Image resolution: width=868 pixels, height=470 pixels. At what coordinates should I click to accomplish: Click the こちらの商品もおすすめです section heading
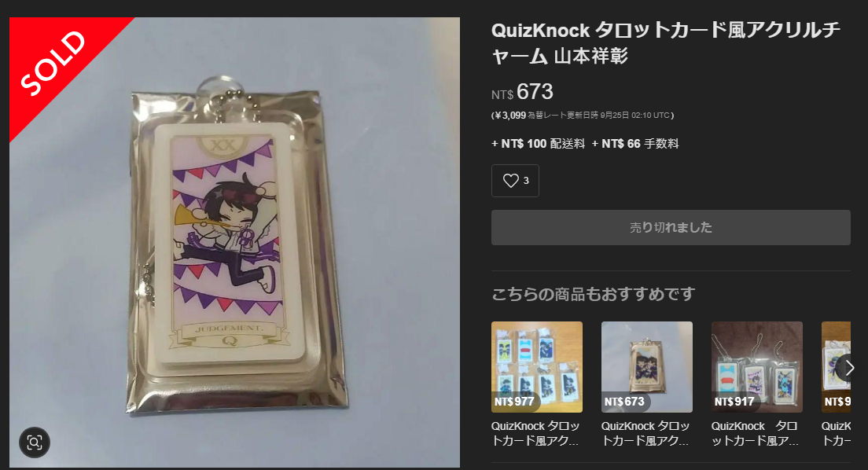[x=593, y=294]
